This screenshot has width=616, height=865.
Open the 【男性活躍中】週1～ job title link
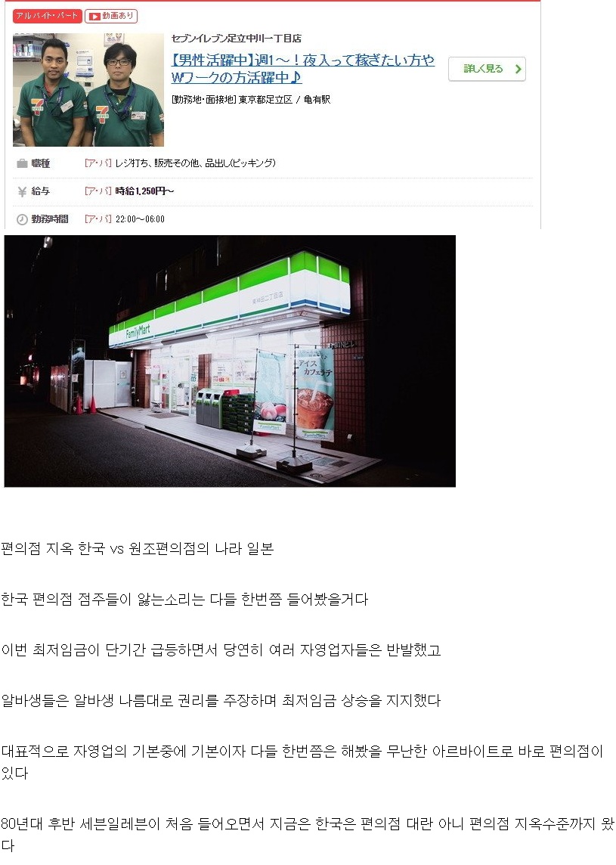click(302, 68)
